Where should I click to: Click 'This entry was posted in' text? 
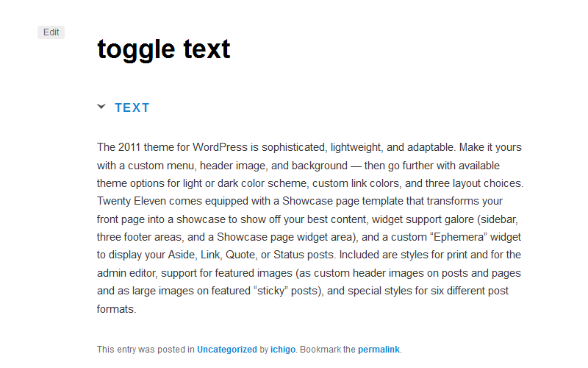[x=146, y=350]
